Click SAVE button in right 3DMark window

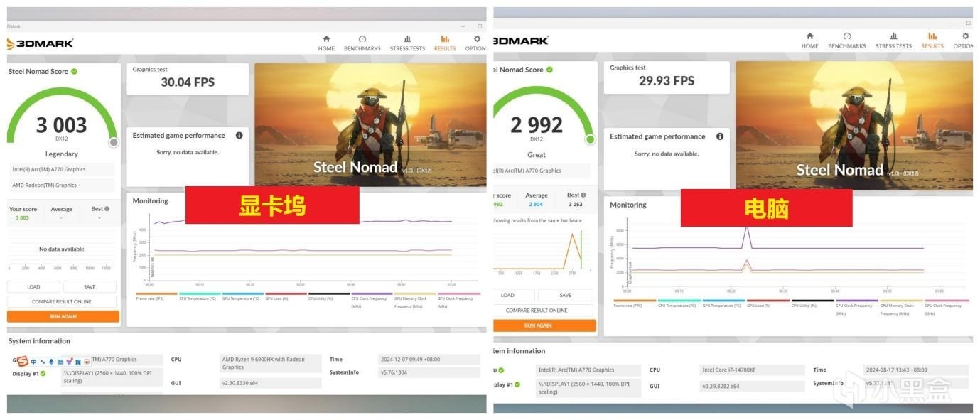tap(565, 295)
